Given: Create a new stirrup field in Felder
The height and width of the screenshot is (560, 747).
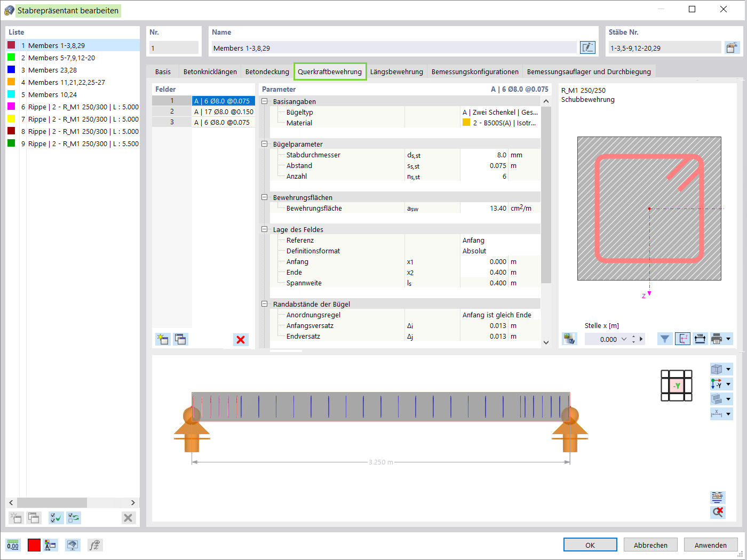Looking at the screenshot, I should click(163, 339).
